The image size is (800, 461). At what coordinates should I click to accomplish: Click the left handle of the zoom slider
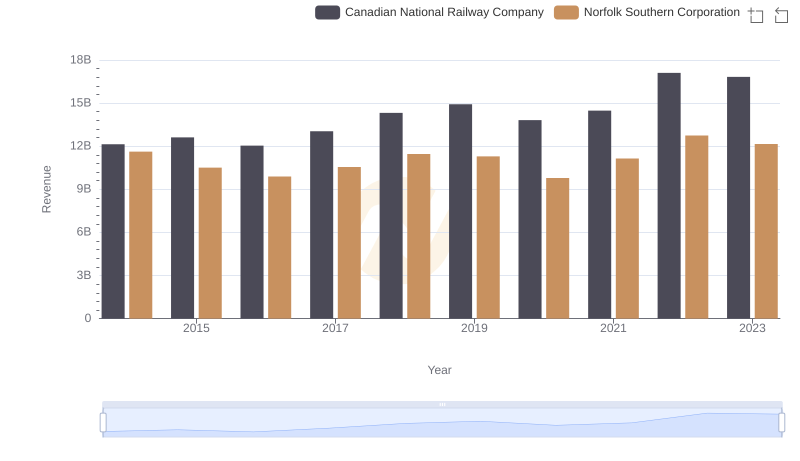tap(103, 423)
